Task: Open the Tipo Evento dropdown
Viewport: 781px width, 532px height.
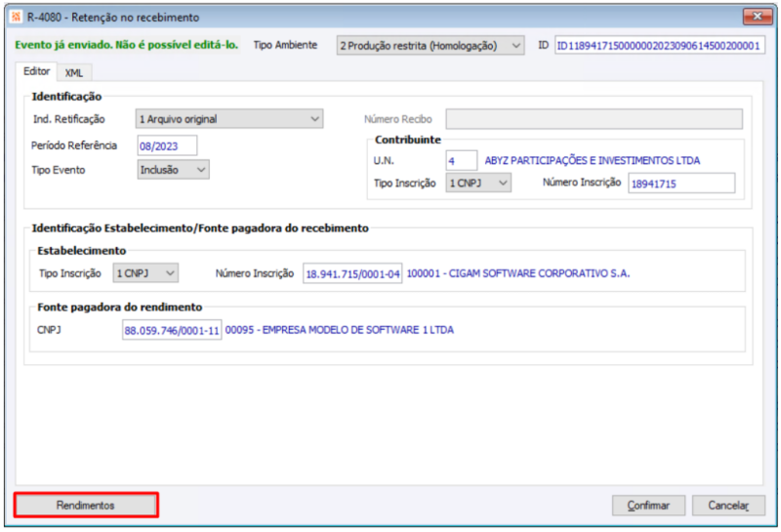Action: tap(173, 170)
